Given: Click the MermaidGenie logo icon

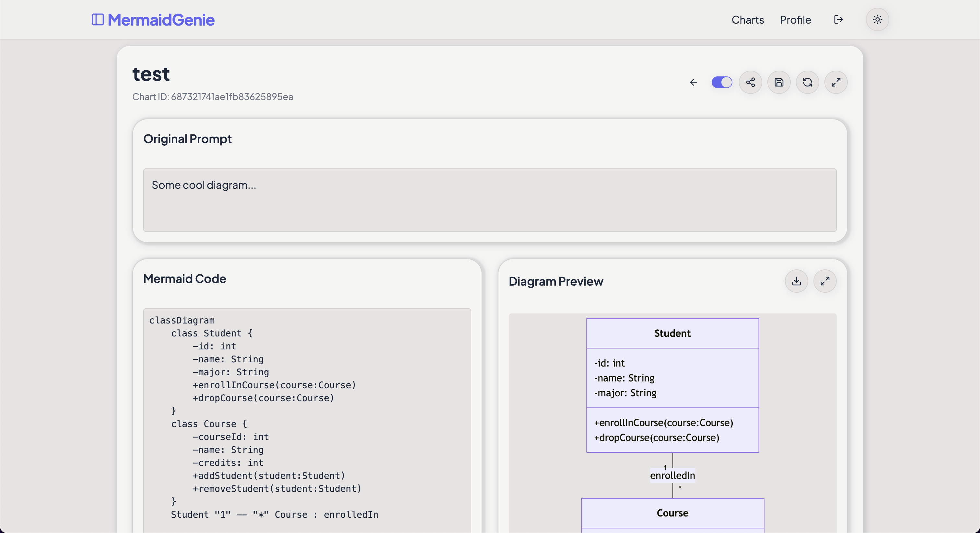Looking at the screenshot, I should [98, 19].
